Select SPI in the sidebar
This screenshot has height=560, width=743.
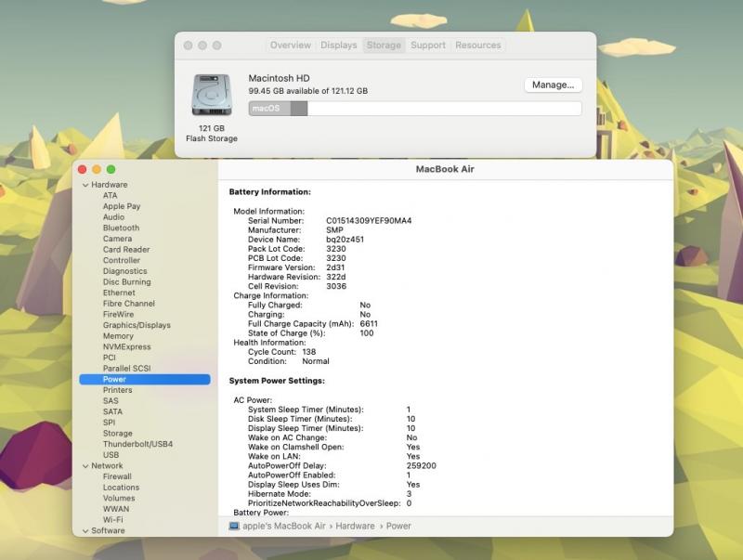click(109, 423)
